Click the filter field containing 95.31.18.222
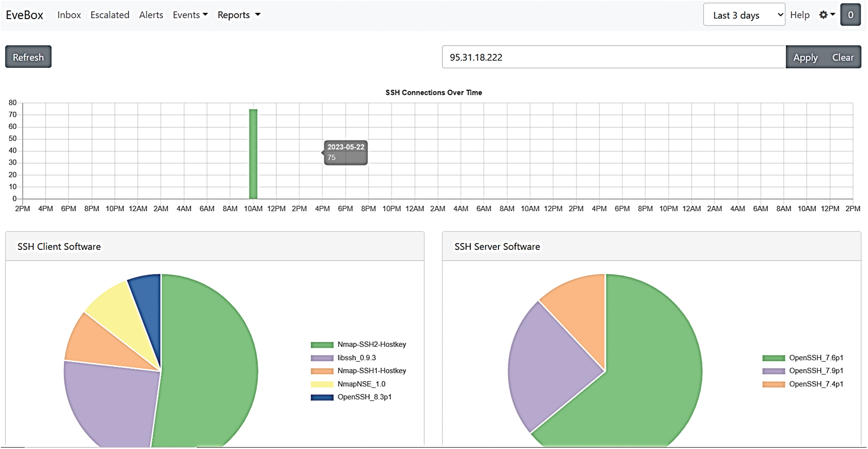 (613, 57)
